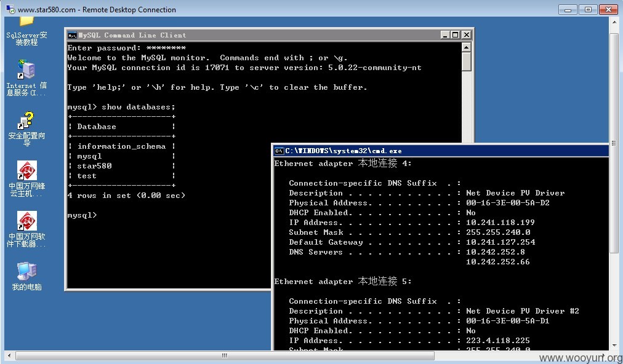The width and height of the screenshot is (623, 364).
Task: Click the Remote Desktop horizontal scrollbar thumb
Action: tap(225, 355)
